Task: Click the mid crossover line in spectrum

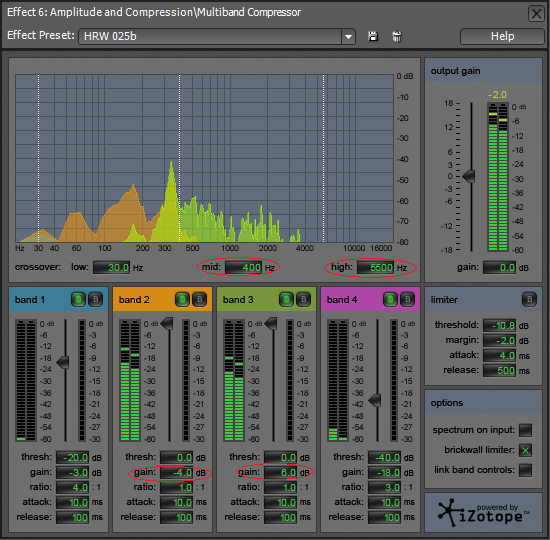Action: pos(180,158)
